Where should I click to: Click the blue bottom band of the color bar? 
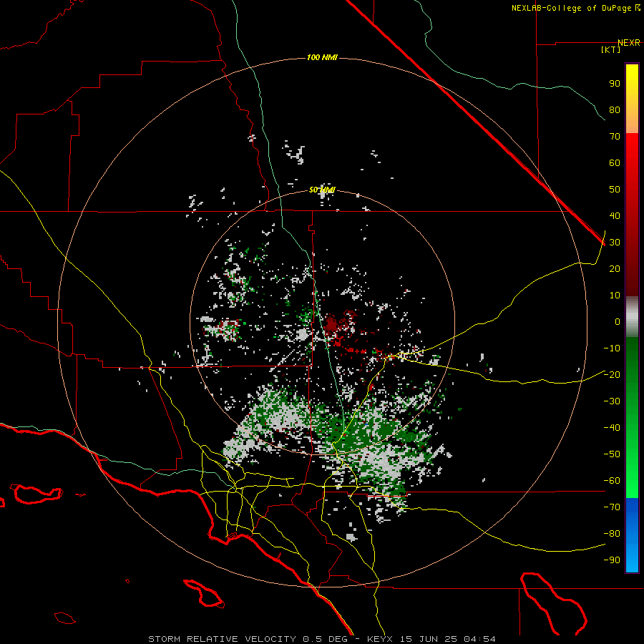(x=632, y=535)
